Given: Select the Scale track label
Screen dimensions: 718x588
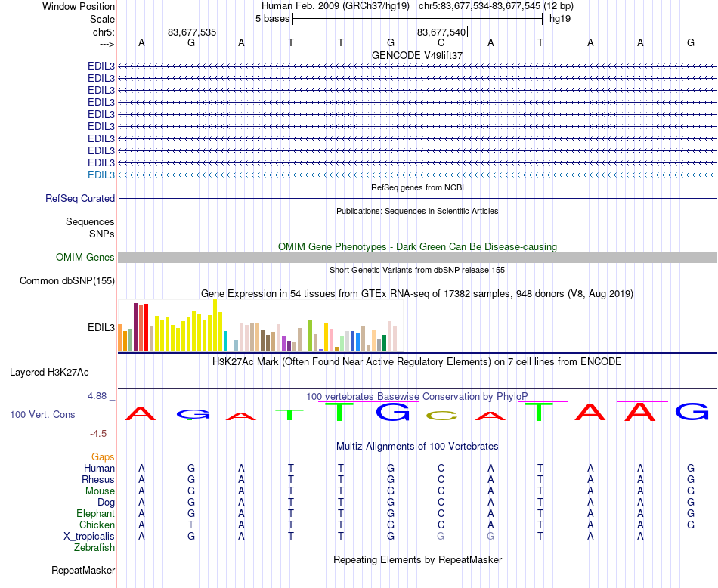Looking at the screenshot, I should pos(102,19).
